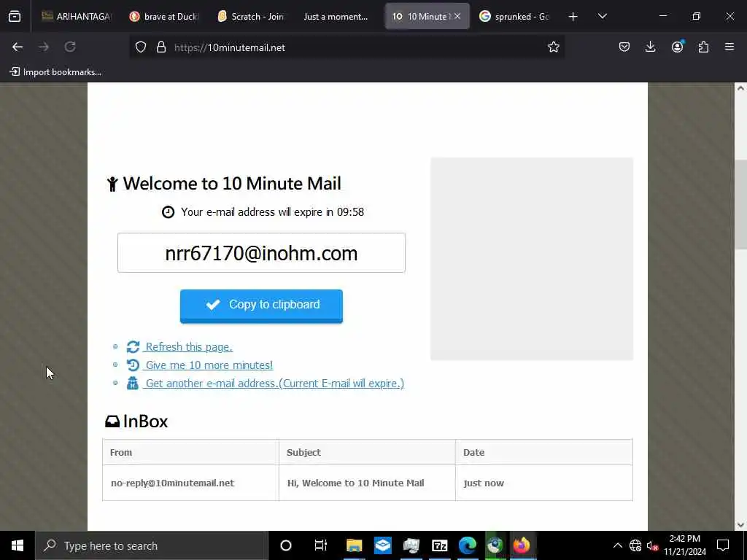The width and height of the screenshot is (747, 560).
Task: Open Firefox View recent browsing icon
Action: pyautogui.click(x=15, y=17)
